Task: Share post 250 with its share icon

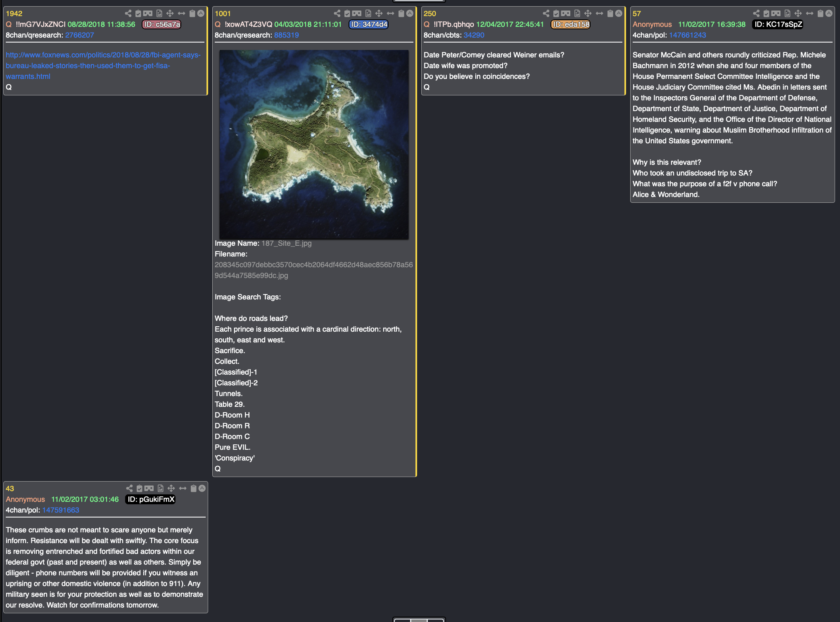Action: coord(546,13)
